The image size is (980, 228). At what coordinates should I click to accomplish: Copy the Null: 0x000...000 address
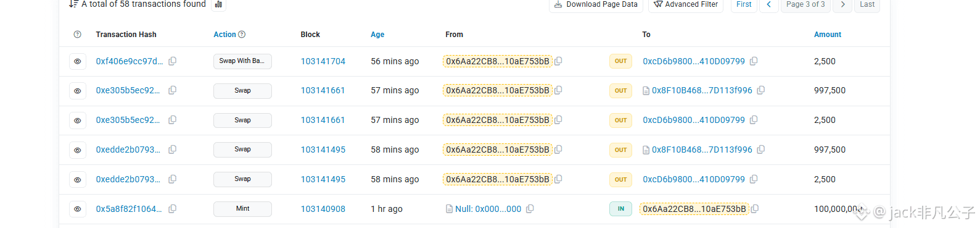pyautogui.click(x=530, y=209)
